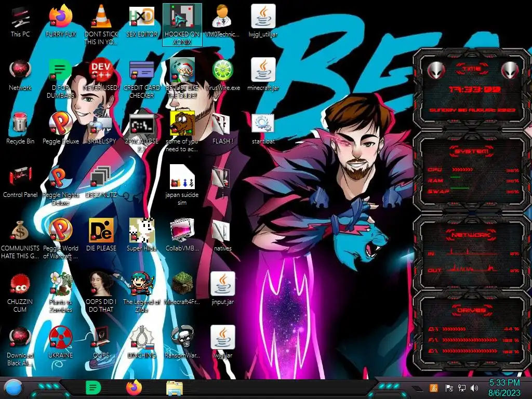The height and width of the screenshot is (399, 532).
Task: Open the natives folder
Action: (x=222, y=235)
